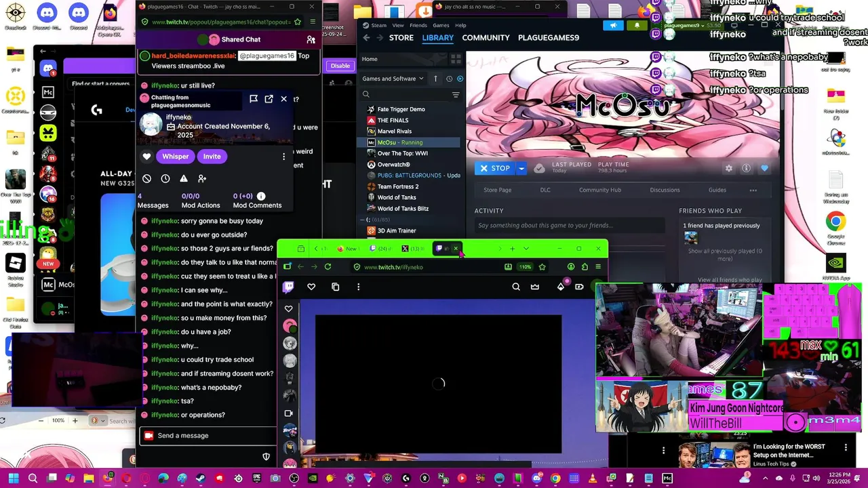Open the Help menu in Steam
This screenshot has height=488, width=868.
(460, 25)
